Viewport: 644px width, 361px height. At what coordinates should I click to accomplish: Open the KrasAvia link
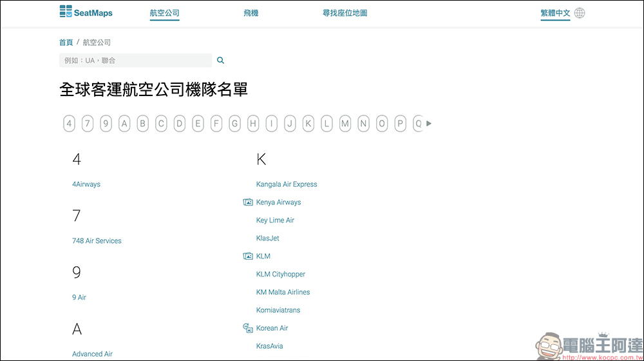pos(269,346)
